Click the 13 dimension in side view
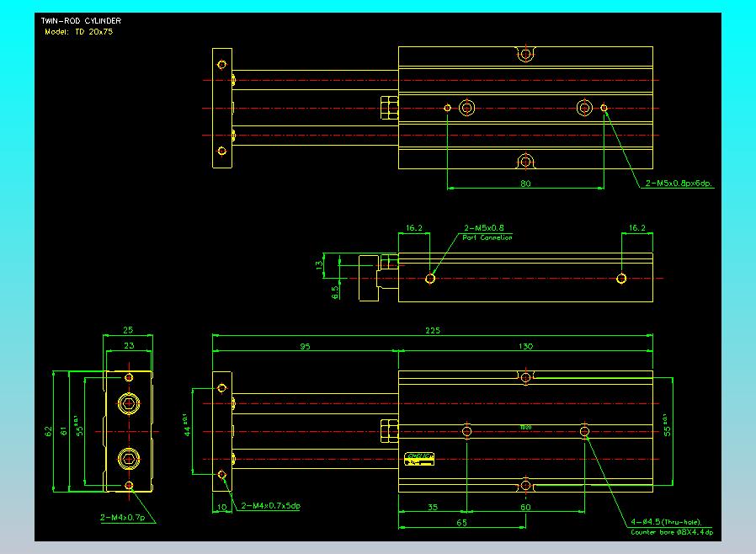756x554 pixels. click(x=319, y=264)
